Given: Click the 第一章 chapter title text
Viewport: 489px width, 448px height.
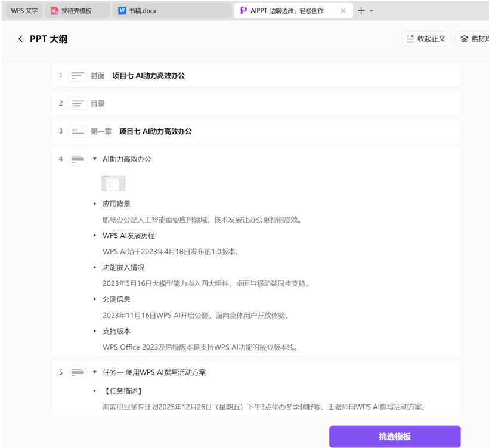Looking at the screenshot, I should point(156,131).
